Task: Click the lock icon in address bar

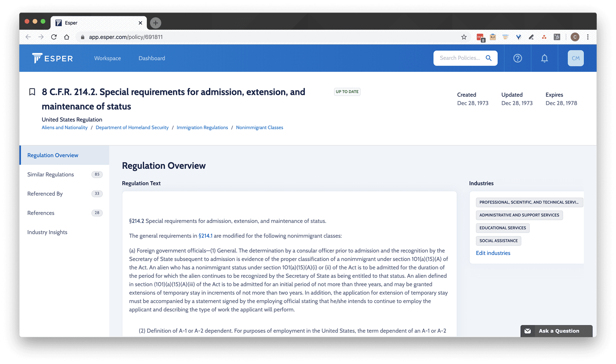Action: 83,37
